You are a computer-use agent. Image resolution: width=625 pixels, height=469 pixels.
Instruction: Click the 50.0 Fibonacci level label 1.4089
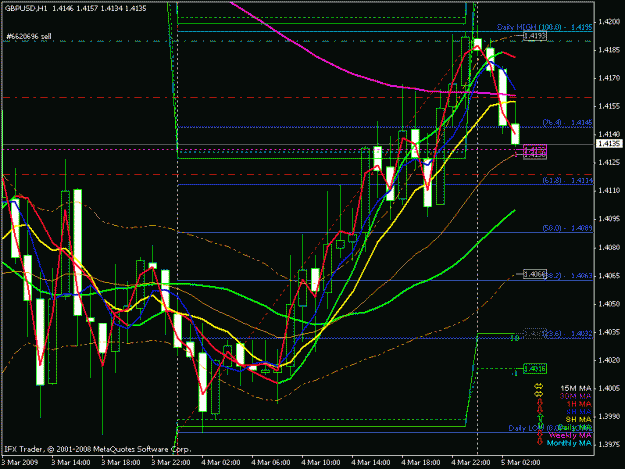tap(568, 228)
